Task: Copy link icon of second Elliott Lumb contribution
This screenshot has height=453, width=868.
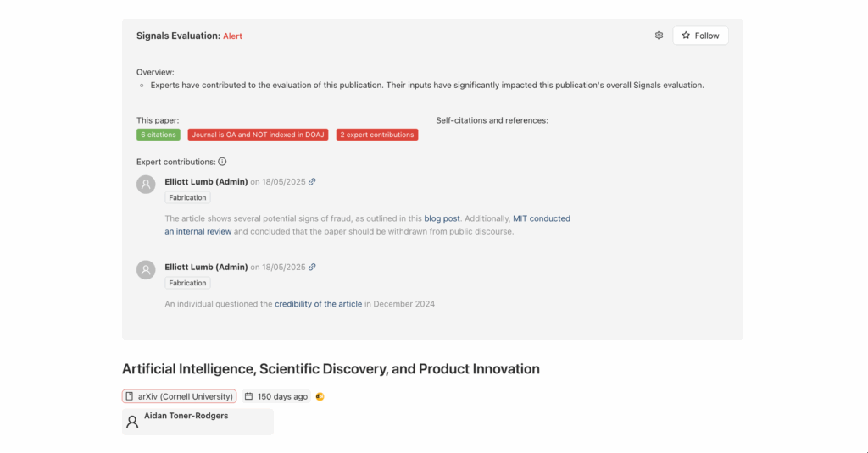Action: [x=312, y=267]
